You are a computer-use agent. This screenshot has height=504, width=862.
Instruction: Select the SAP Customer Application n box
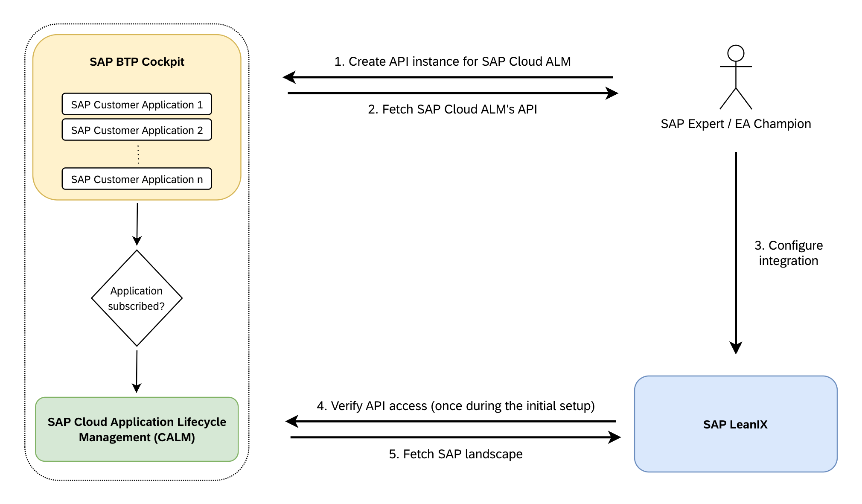pos(137,179)
